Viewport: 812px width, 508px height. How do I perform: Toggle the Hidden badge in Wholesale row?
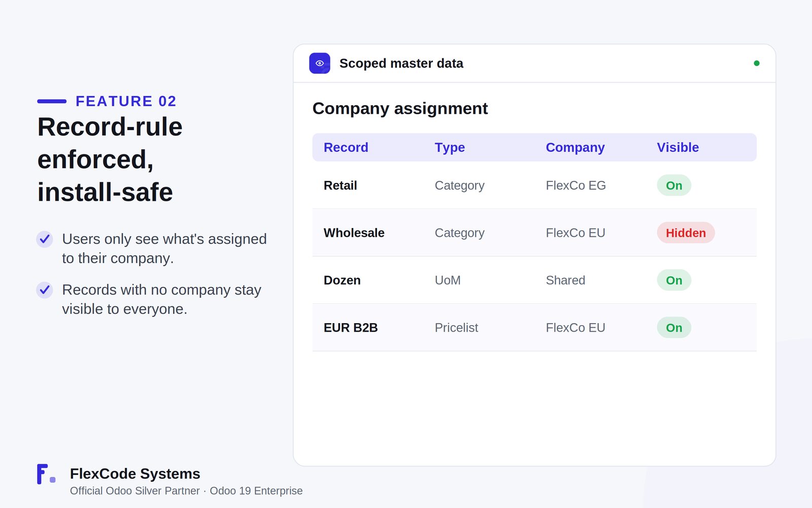686,233
